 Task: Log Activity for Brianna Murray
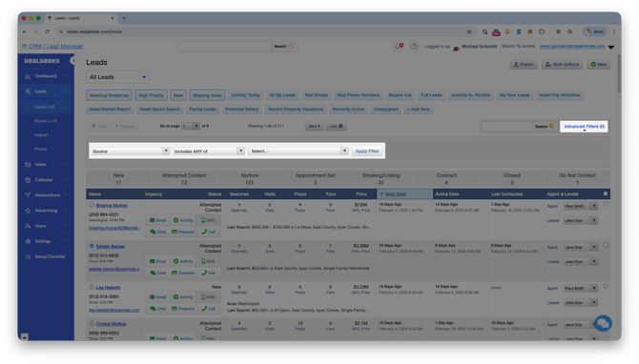(x=183, y=220)
